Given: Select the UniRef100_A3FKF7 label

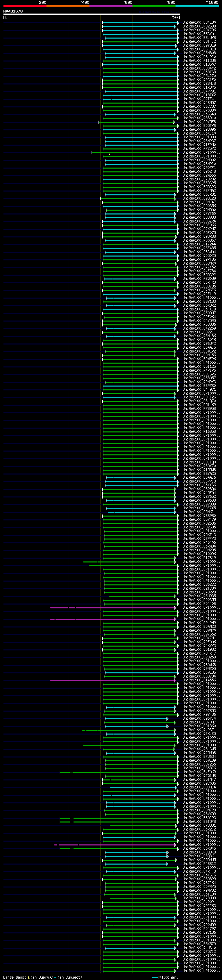Looking at the screenshot, I should coord(199,653).
